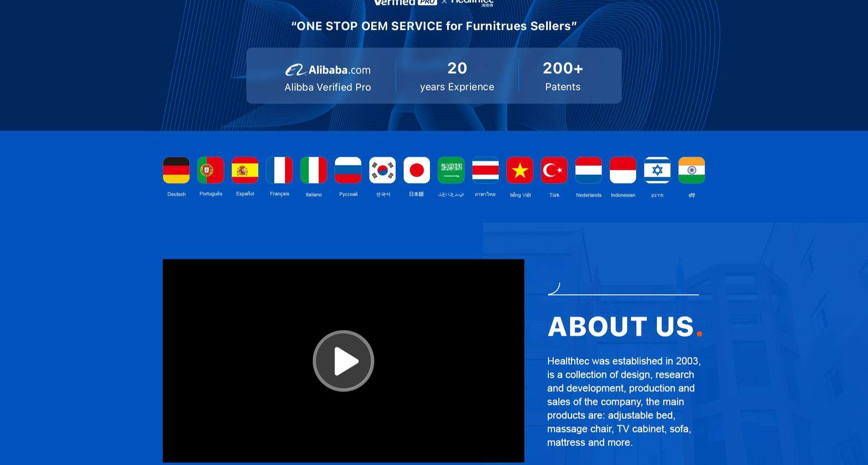Click the Hindi language label under its flag

[692, 195]
